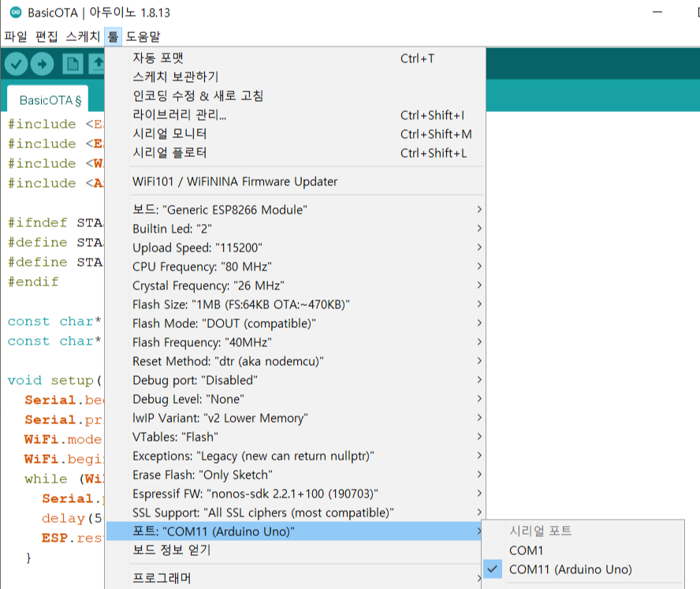Expand Crystal Frequency: "26 MHz" submenu
Screen dimensions: 700x589
point(295,285)
